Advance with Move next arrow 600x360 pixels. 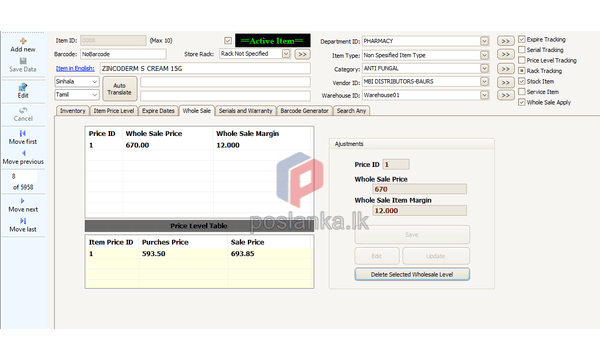[23, 201]
